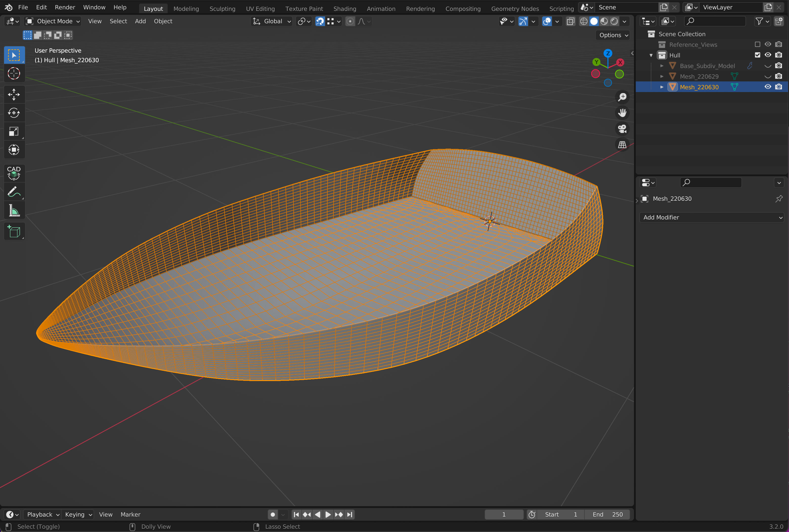Expand the Mesh_220629 tree item
789x532 pixels.
(661, 76)
